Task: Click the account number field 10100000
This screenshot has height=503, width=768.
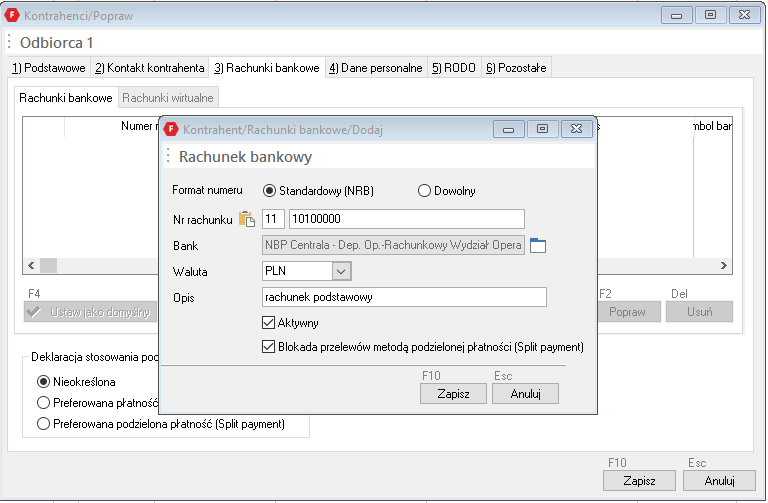Action: [406, 219]
